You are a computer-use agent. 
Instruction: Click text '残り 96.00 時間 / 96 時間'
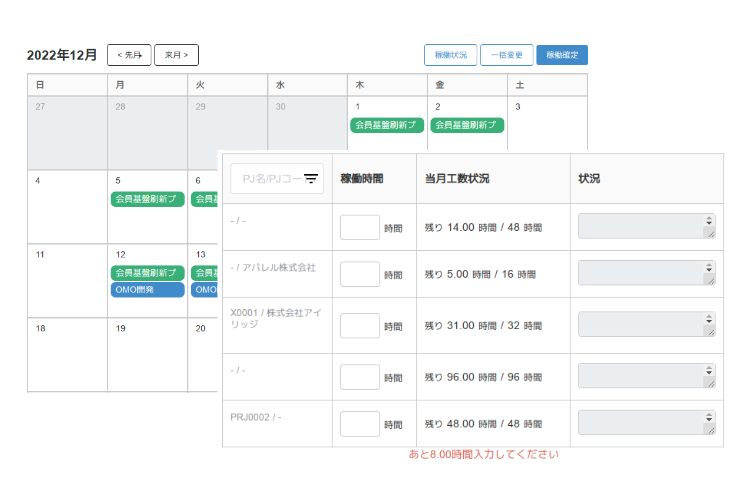(x=483, y=377)
